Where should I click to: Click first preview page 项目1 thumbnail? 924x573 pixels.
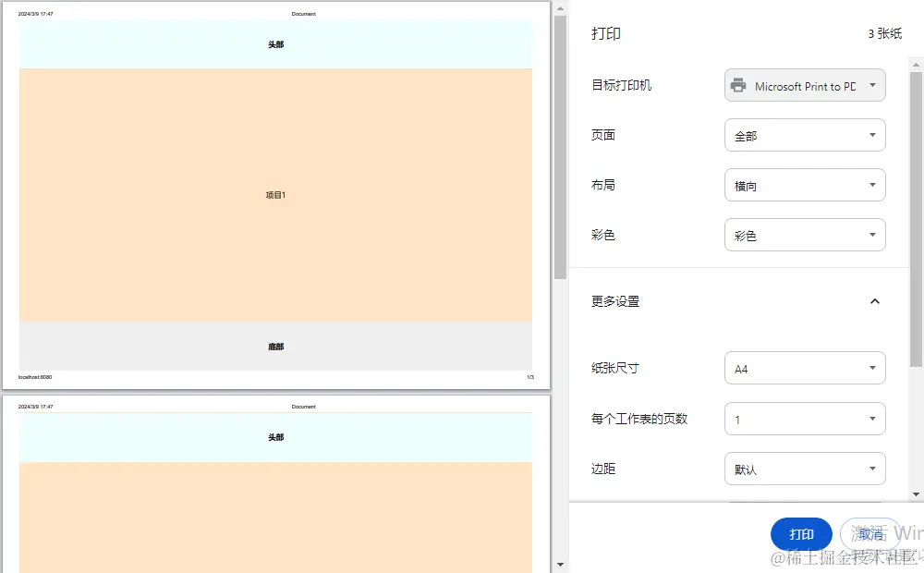tap(275, 195)
